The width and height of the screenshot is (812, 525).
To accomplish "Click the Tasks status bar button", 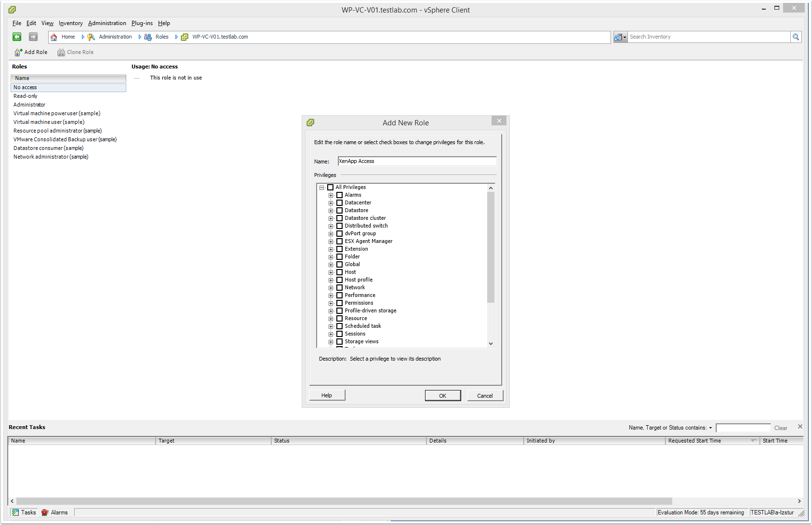I will [24, 512].
